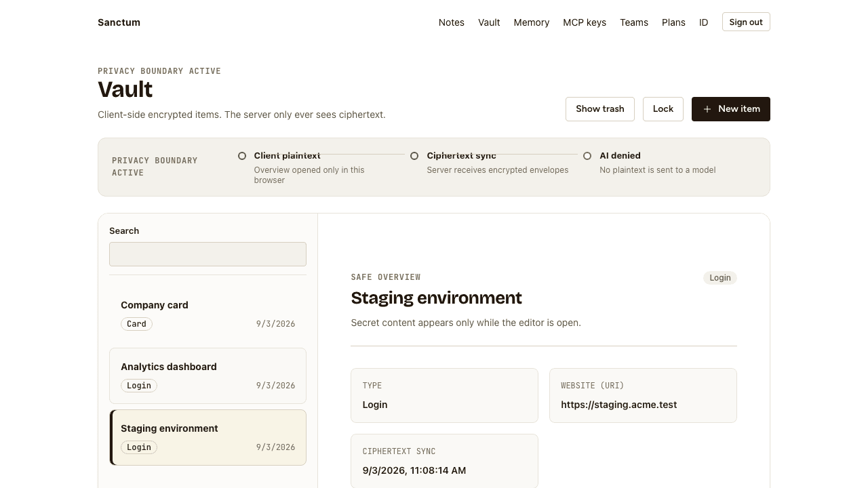Click 'No plaintext is sent to a model'
Image resolution: width=868 pixels, height=488 pixels.
click(658, 170)
